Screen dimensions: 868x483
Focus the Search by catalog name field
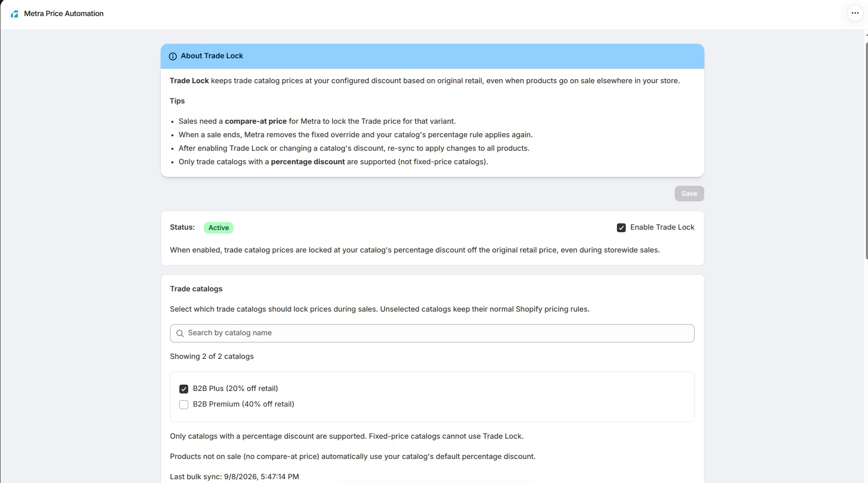click(432, 333)
